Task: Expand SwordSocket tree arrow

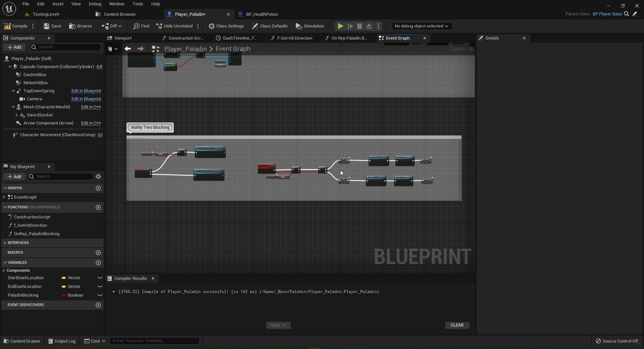Action: (x=17, y=115)
